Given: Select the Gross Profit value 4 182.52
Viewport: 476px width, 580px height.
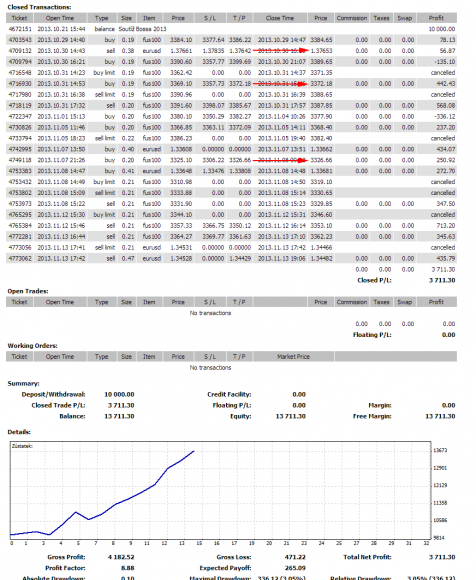Looking at the screenshot, I should (x=121, y=557).
